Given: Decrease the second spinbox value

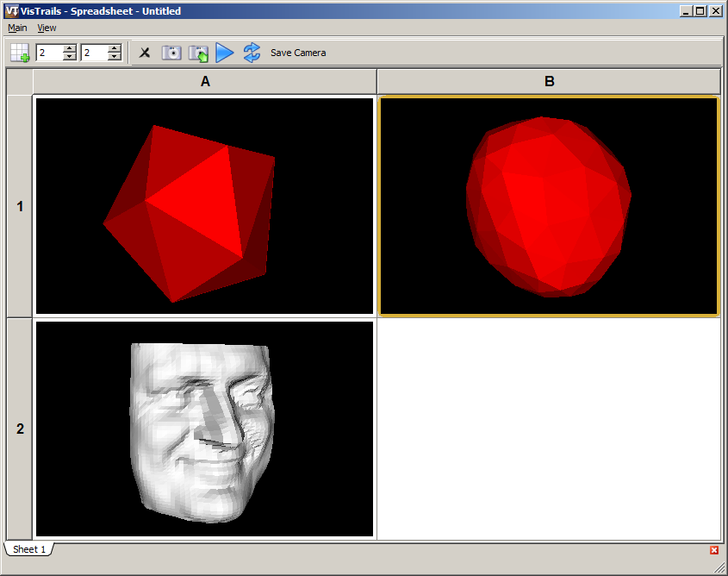Looking at the screenshot, I should click(114, 57).
